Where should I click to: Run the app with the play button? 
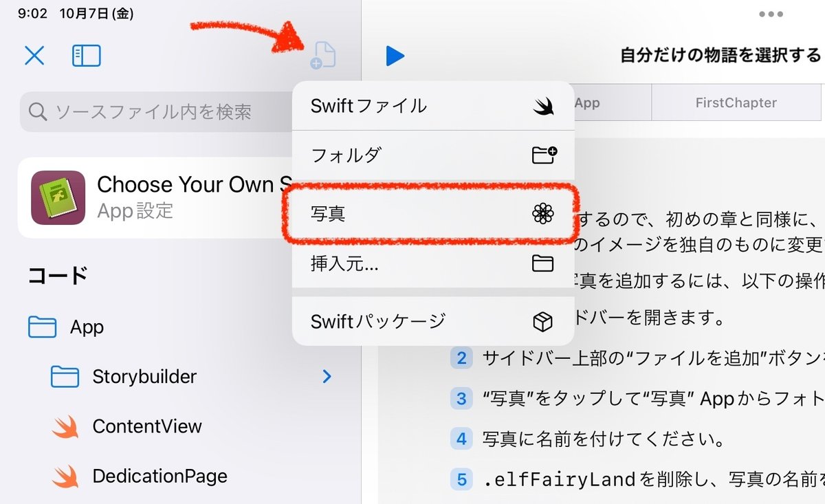coord(395,56)
